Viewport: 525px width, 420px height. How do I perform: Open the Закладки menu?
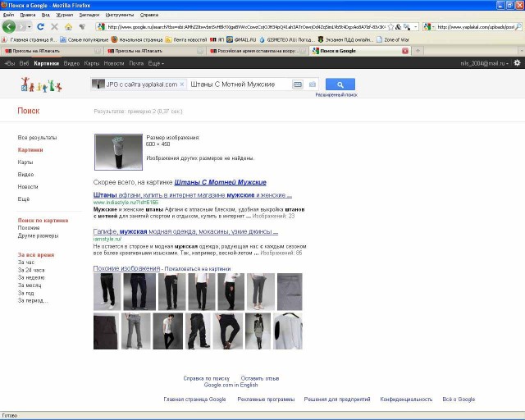coord(89,15)
